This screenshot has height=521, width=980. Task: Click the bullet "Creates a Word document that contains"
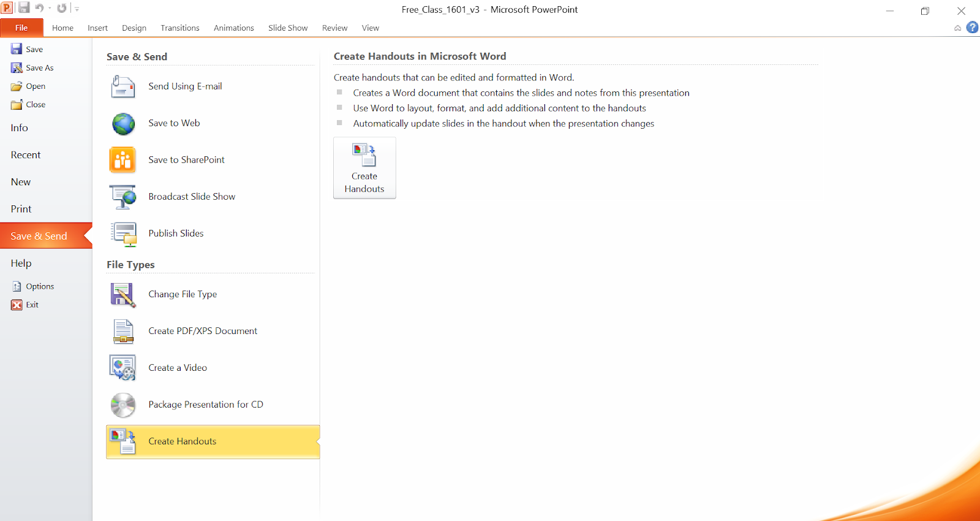pos(521,93)
